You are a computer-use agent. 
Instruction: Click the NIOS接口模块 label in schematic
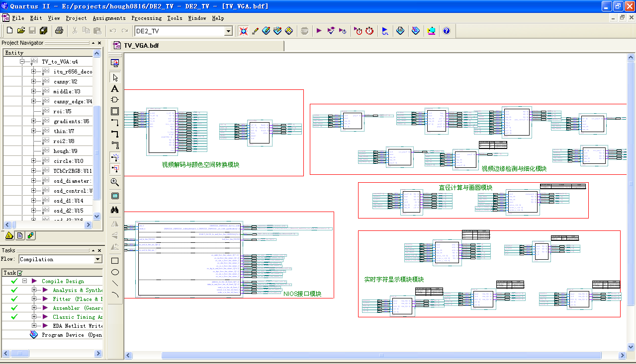coord(302,294)
